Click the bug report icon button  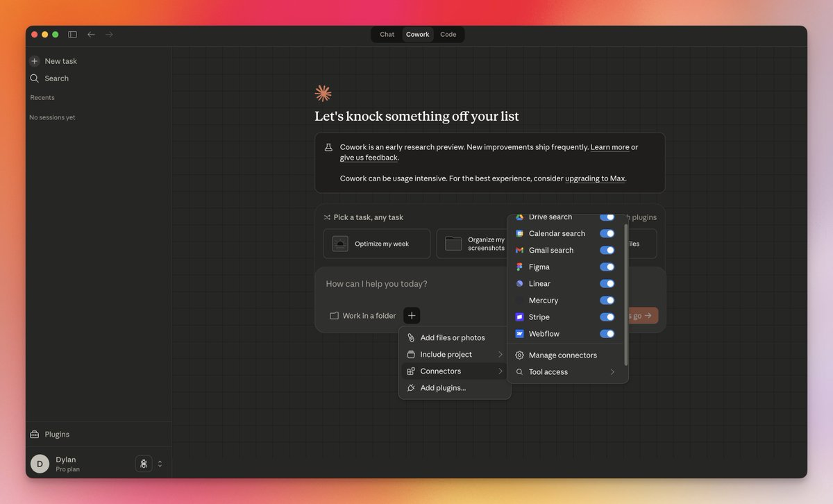coord(144,464)
